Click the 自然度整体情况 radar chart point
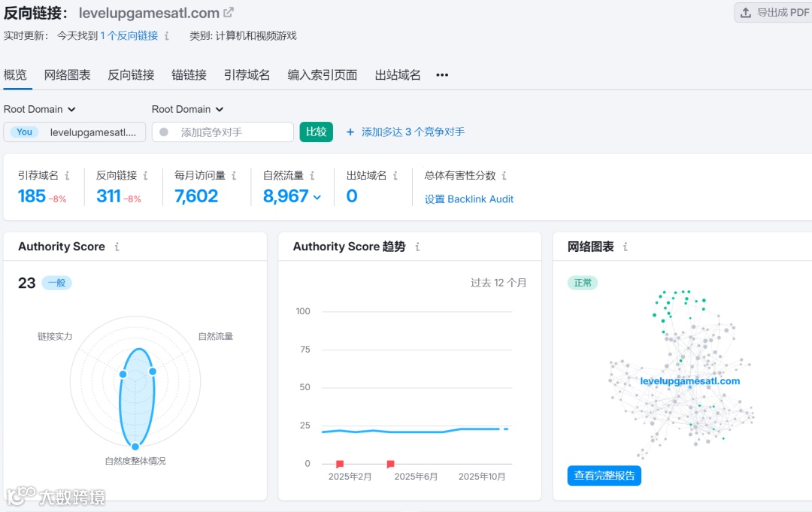812x512 pixels. point(135,447)
